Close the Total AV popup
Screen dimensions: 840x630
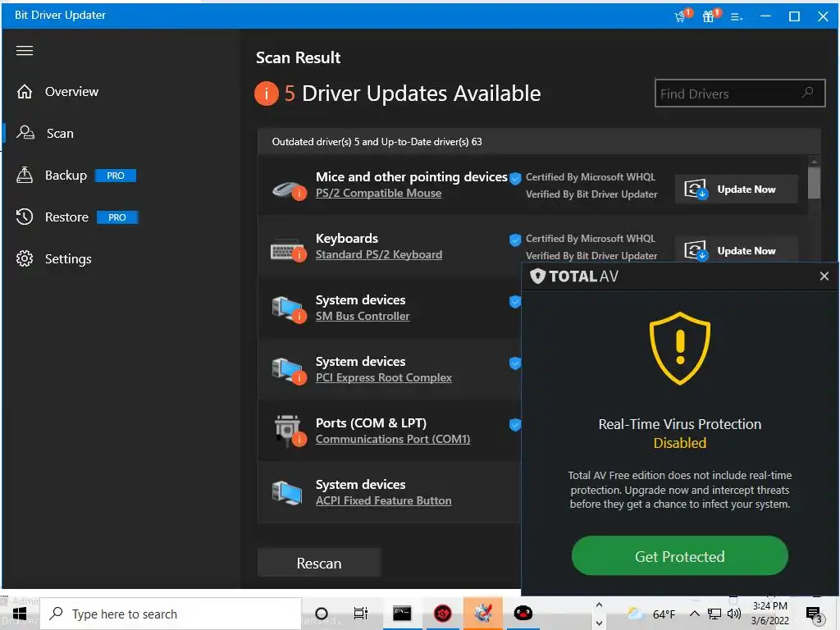824,276
